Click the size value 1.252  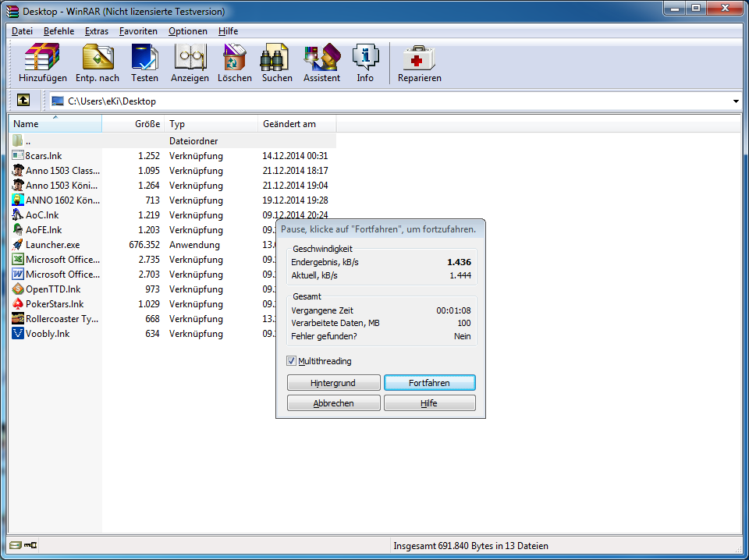tap(149, 156)
